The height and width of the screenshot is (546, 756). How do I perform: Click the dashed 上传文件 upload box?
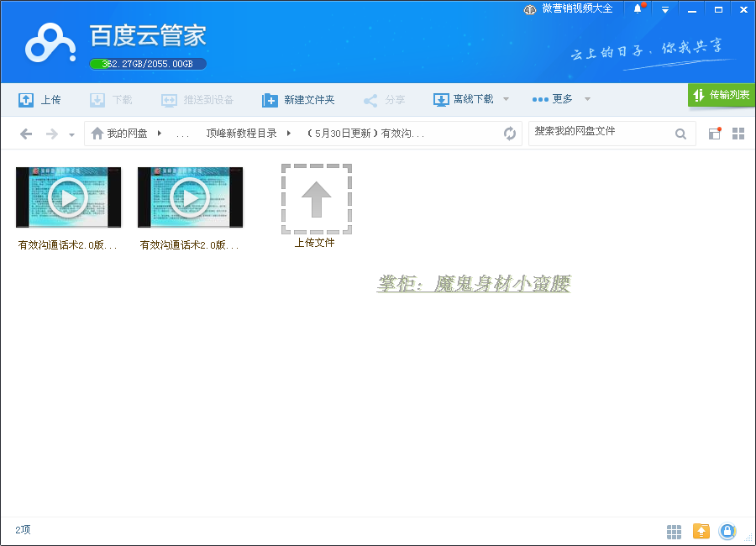coord(317,199)
